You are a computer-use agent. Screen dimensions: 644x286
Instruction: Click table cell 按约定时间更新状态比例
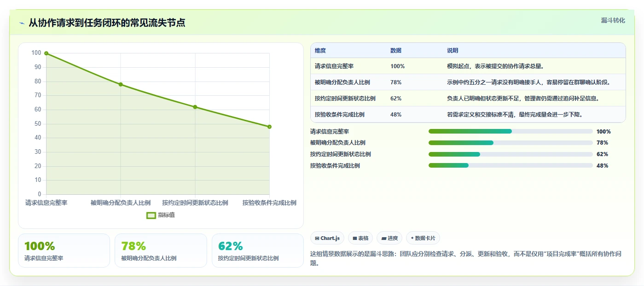pos(345,99)
